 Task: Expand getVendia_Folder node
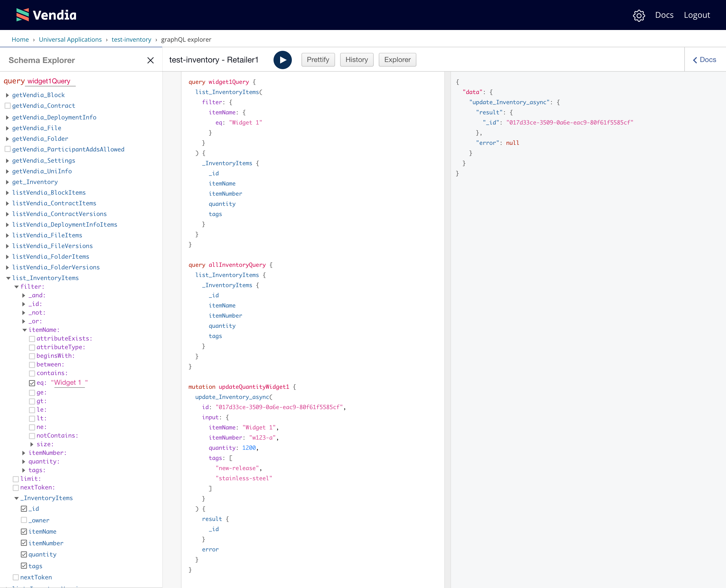coord(7,139)
